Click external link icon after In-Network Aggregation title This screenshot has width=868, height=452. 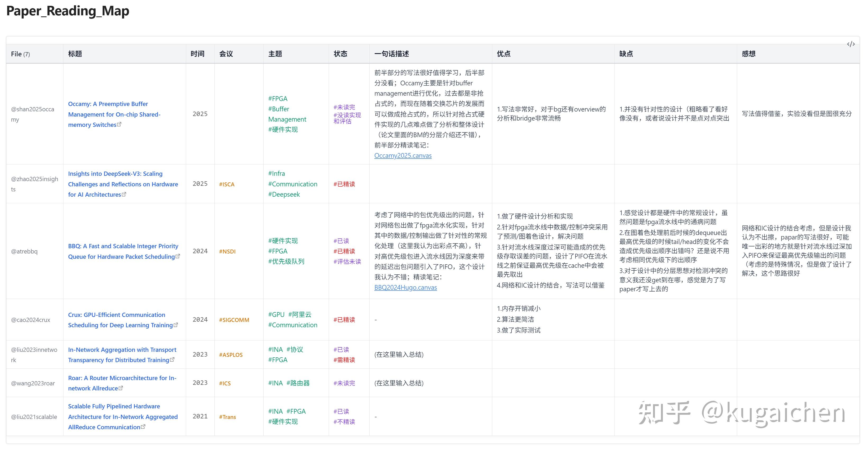point(172,360)
